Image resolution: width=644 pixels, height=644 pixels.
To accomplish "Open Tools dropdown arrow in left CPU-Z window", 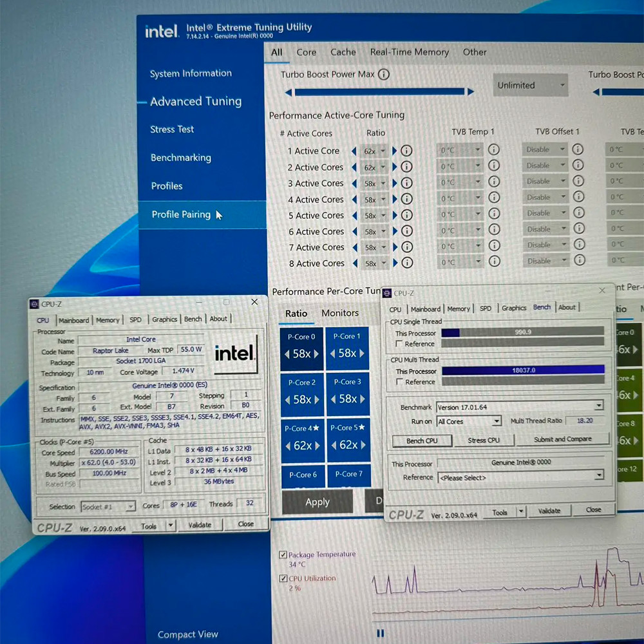I will pos(171,525).
